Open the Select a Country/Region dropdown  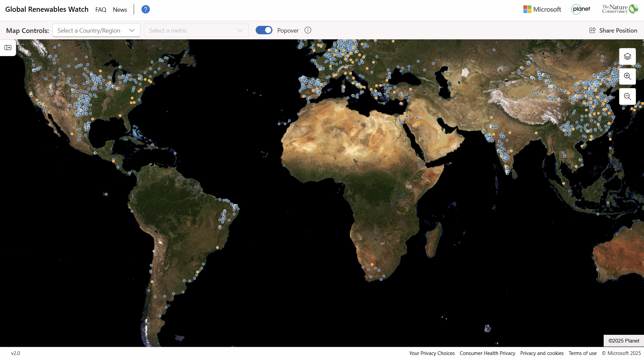coord(96,30)
